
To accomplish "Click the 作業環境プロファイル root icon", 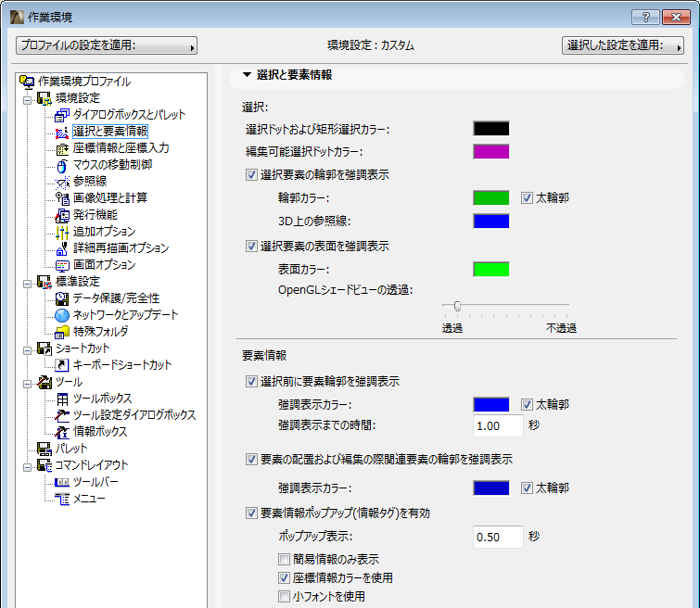I will [27, 82].
